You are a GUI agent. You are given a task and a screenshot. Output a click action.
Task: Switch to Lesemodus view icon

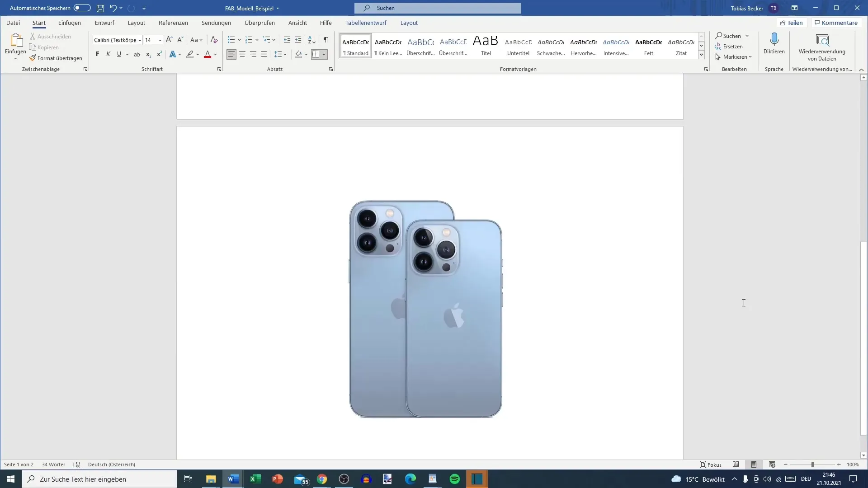[736, 465]
